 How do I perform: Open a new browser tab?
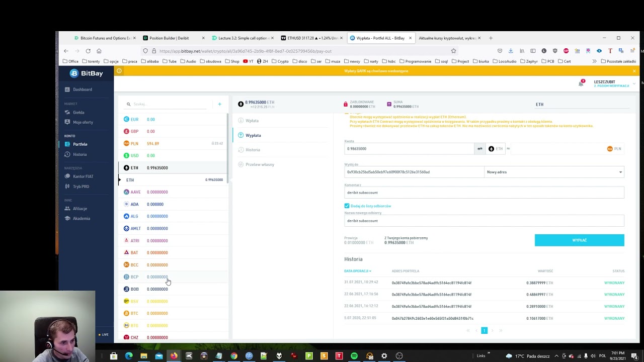[x=491, y=38]
